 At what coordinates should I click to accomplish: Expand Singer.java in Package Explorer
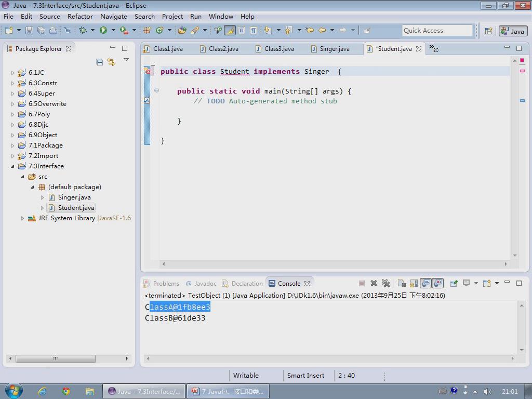click(x=42, y=197)
